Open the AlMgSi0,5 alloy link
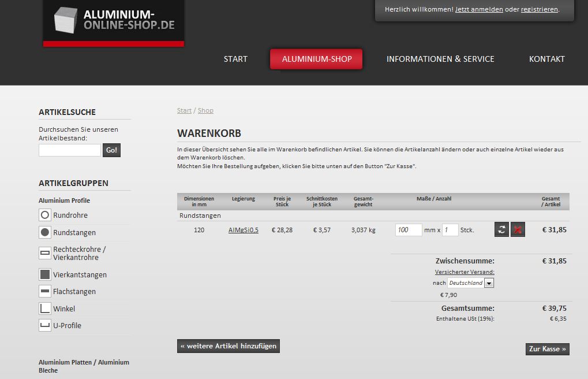Screen dimensions: 588x379 (x=243, y=230)
